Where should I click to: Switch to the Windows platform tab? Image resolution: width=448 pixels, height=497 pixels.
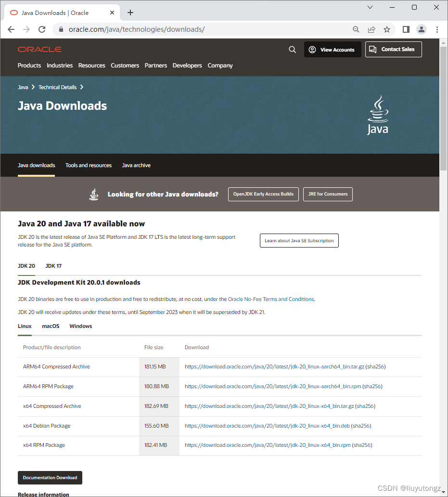click(81, 326)
